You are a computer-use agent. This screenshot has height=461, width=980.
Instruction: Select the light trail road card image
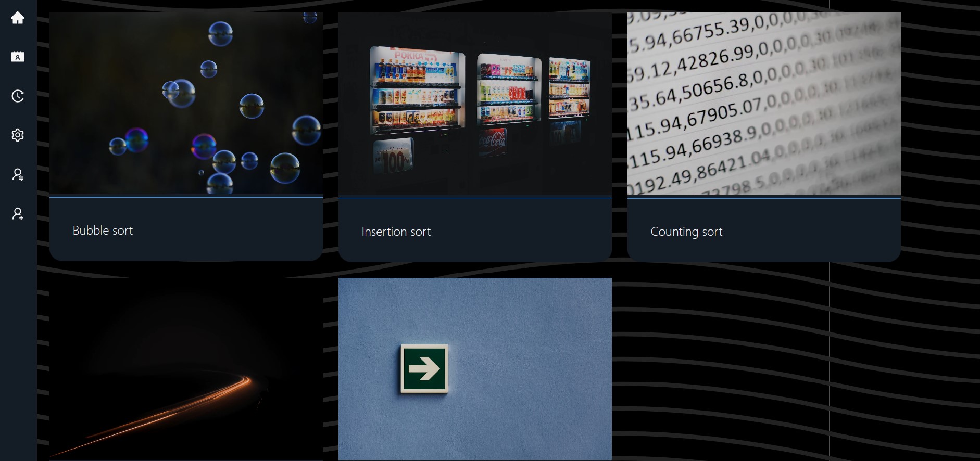click(186, 369)
